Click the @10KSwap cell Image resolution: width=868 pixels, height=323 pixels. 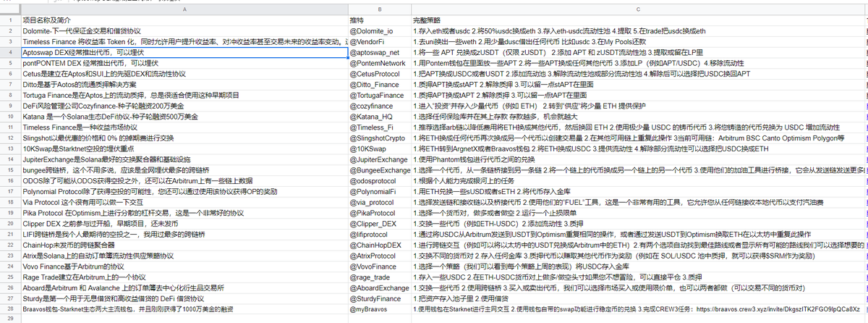(379, 148)
